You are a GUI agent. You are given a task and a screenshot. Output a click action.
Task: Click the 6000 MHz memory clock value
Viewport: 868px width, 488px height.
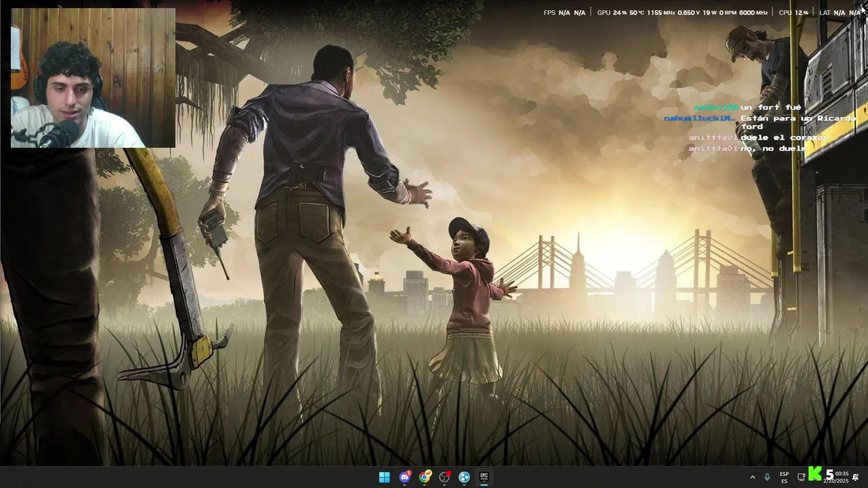[753, 12]
